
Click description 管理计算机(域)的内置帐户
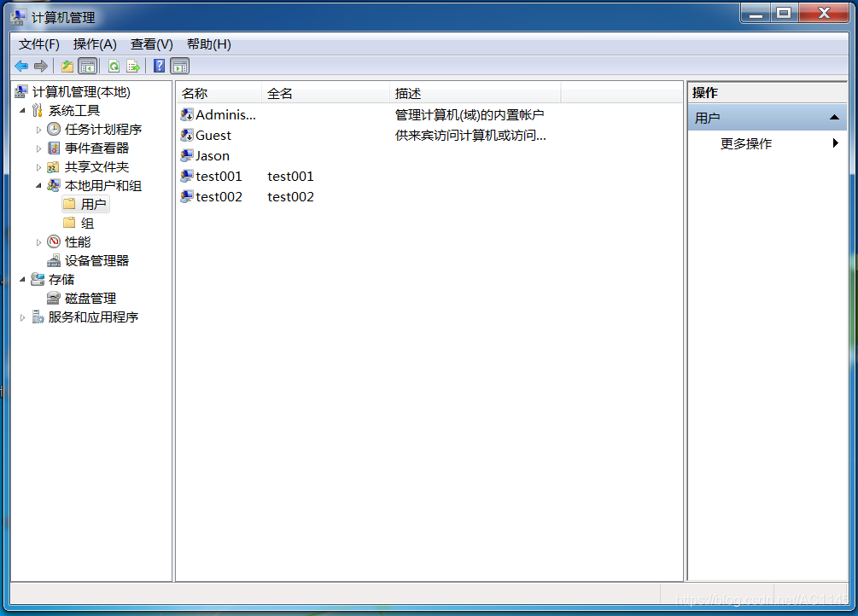pos(470,114)
